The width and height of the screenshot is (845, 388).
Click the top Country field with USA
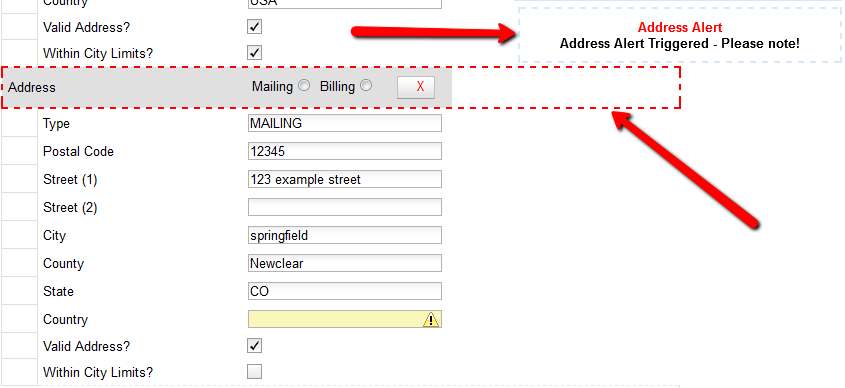tap(345, 3)
